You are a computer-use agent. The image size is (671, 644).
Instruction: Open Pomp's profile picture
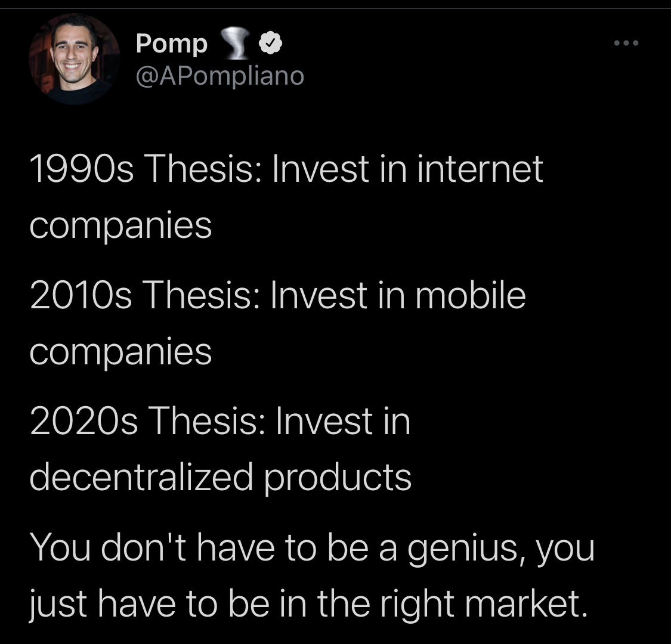click(75, 59)
